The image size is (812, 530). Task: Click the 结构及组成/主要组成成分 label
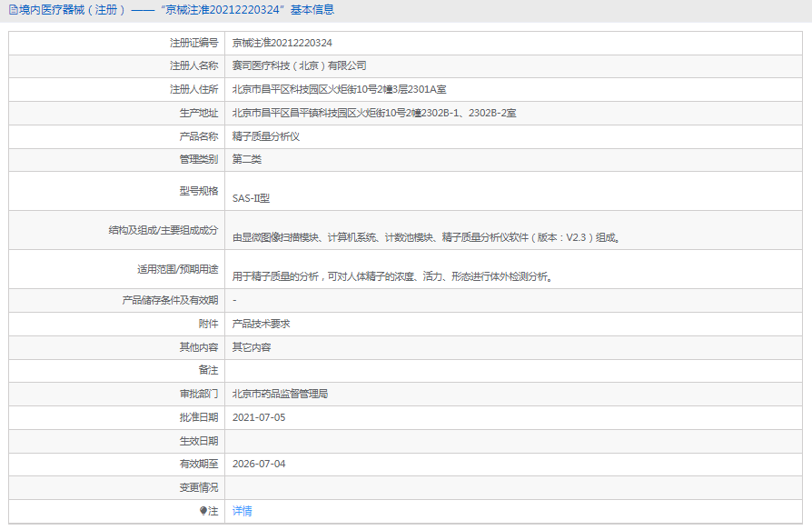[163, 230]
